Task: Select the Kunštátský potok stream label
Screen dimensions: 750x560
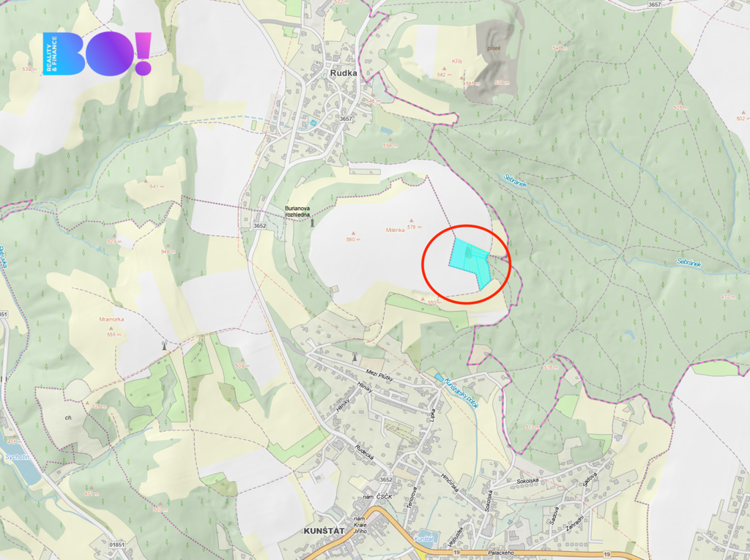Action: pos(461,392)
